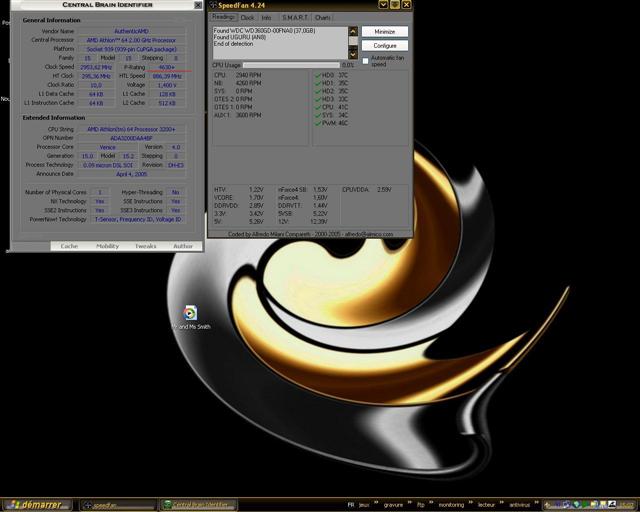Click the Minimize button in SpeedFan
This screenshot has width=640, height=512.
tap(384, 31)
